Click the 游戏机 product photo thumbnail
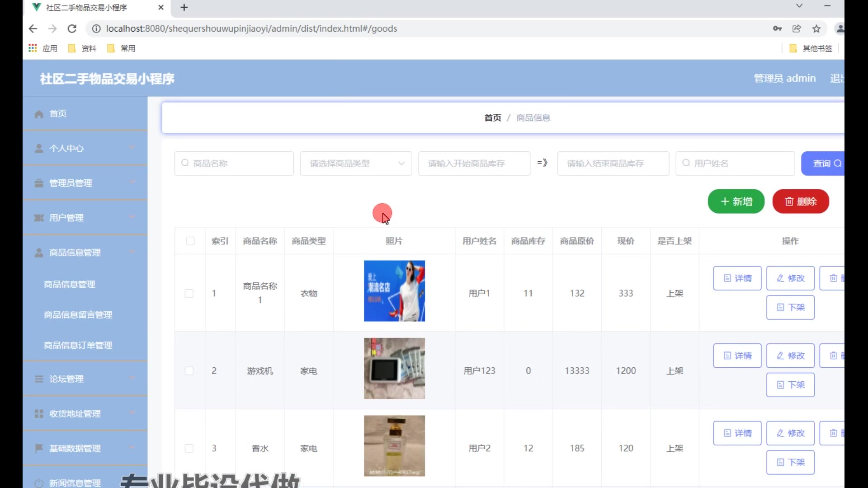Viewport: 868px width, 488px height. 394,369
